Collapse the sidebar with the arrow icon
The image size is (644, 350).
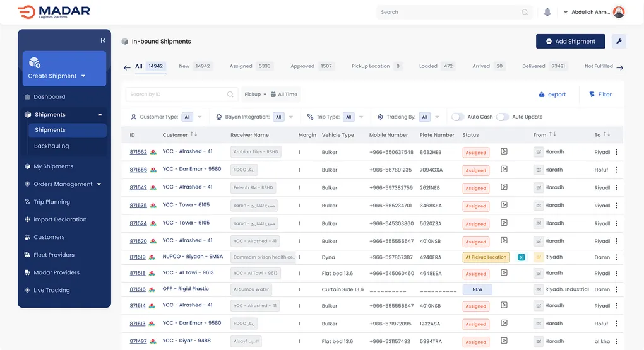tap(103, 40)
